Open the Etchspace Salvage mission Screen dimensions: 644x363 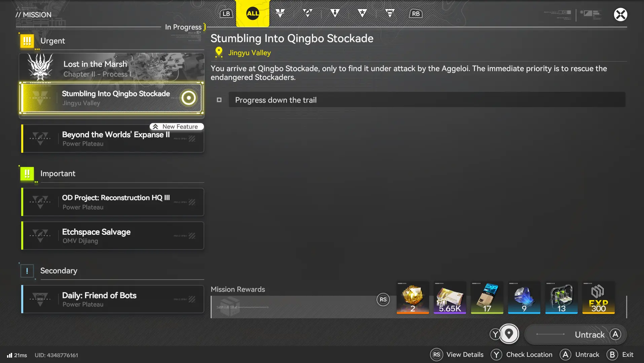tap(113, 236)
